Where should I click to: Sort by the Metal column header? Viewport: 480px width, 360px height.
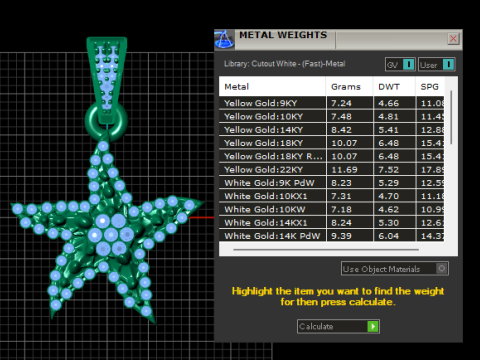point(272,87)
